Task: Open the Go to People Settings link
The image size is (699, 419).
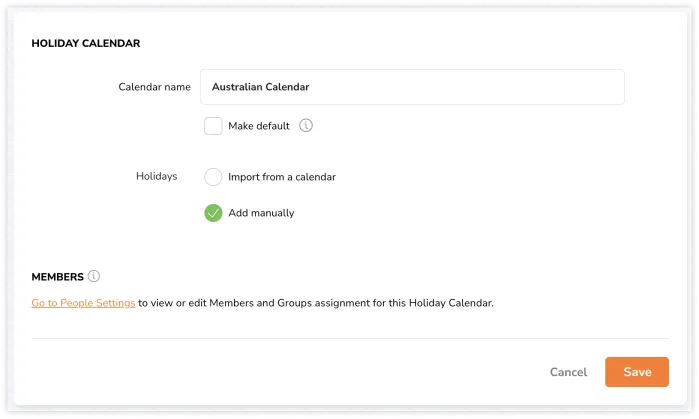Action: (83, 302)
